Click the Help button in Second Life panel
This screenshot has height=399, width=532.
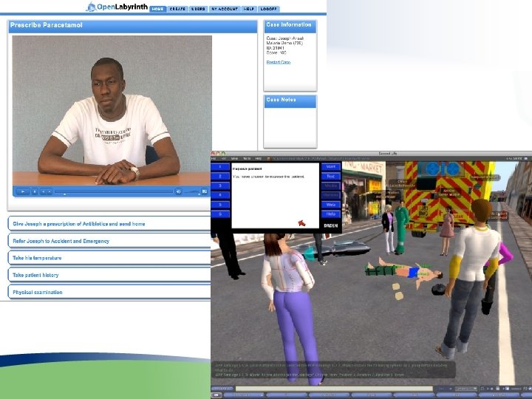point(331,214)
